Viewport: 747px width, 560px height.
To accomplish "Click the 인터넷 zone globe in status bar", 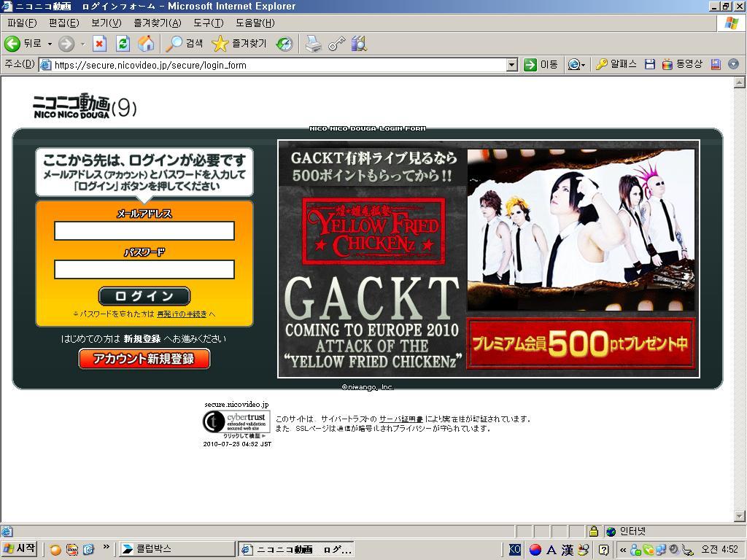I will [611, 532].
